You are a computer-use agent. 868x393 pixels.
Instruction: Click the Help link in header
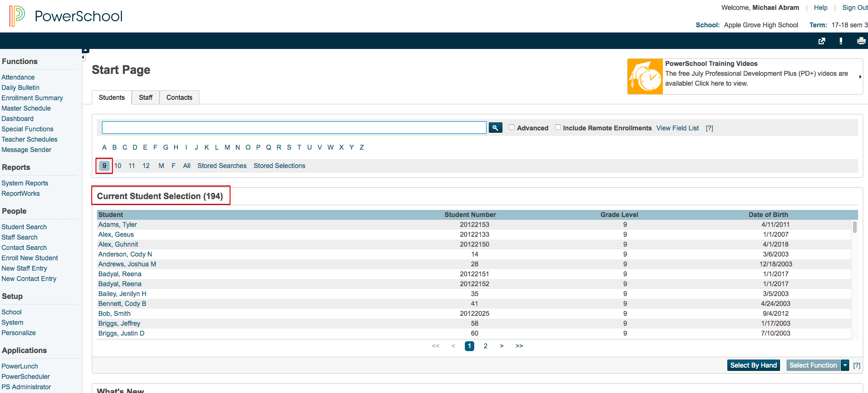[820, 8]
